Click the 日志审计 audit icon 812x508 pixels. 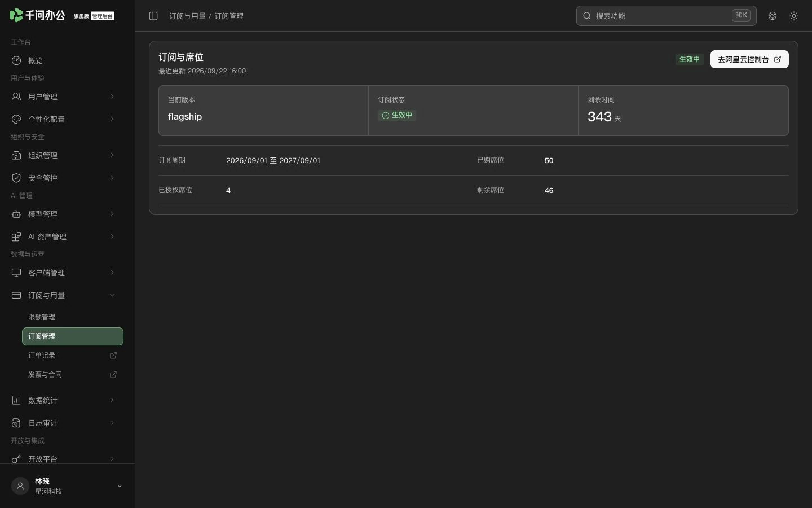coord(16,423)
